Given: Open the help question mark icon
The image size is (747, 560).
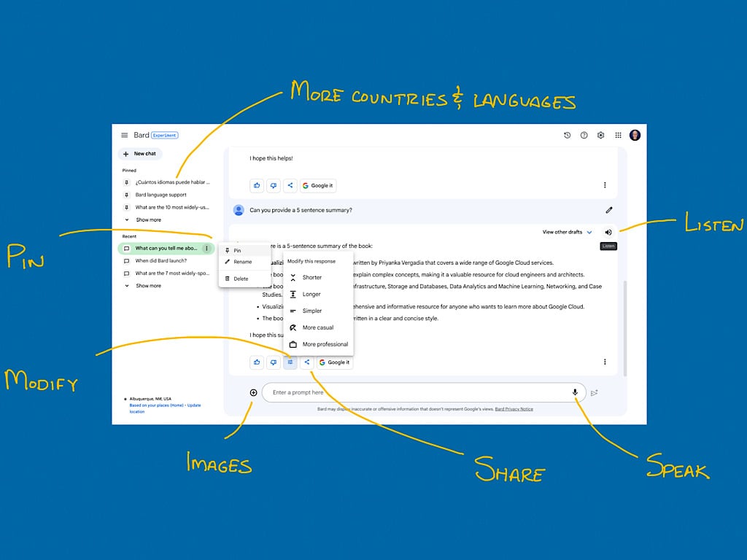Looking at the screenshot, I should coord(584,135).
